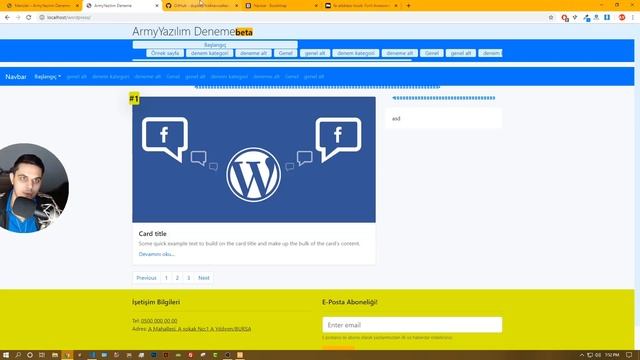Switch to the Navbar Bootstrap tab
This screenshot has width=640, height=360.
pos(280,6)
